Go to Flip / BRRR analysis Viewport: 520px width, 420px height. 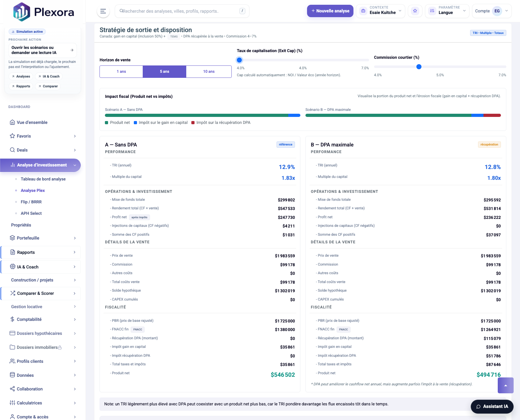click(31, 202)
